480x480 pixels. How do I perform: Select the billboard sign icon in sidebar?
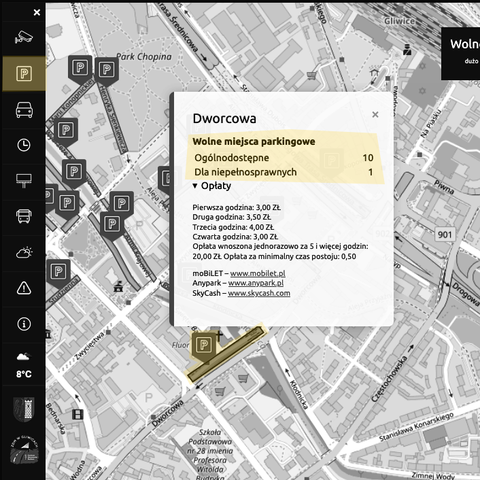(24, 180)
